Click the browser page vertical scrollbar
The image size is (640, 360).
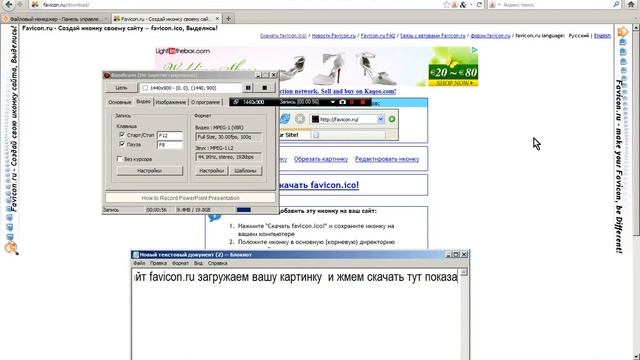[x=636, y=133]
